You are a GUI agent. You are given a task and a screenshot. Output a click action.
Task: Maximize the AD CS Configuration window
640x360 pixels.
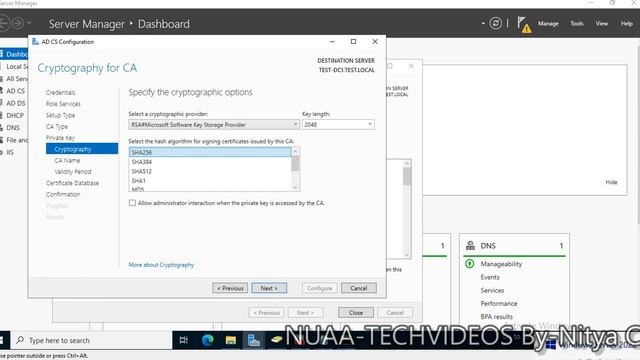(x=353, y=42)
